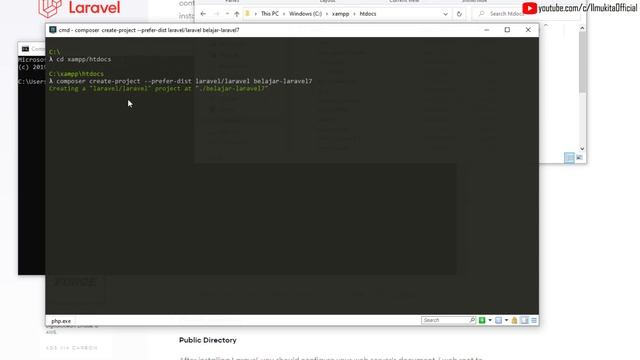
Task: Click the Cmder title bar app icon
Action: click(x=53, y=30)
